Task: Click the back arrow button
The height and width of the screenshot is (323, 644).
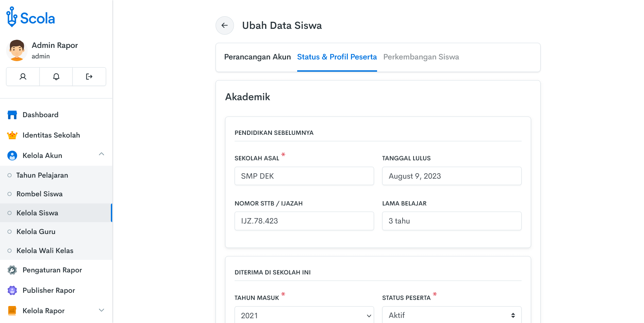Action: [x=224, y=25]
